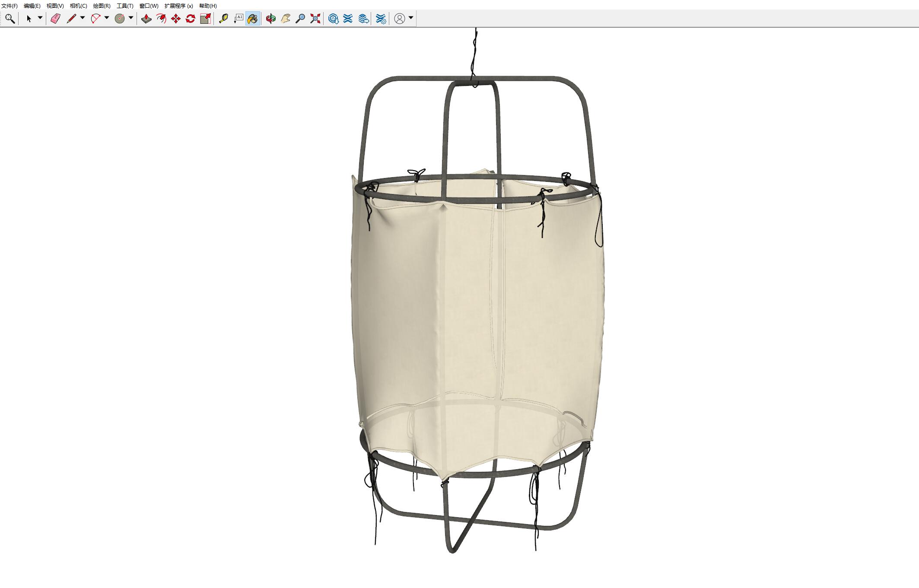Select the Move tool

point(176,19)
